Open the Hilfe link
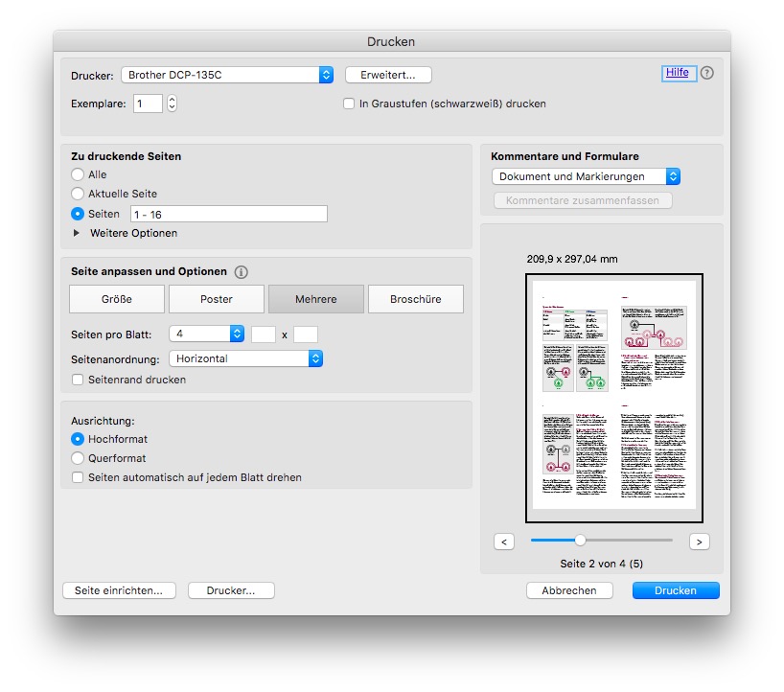 (x=678, y=73)
